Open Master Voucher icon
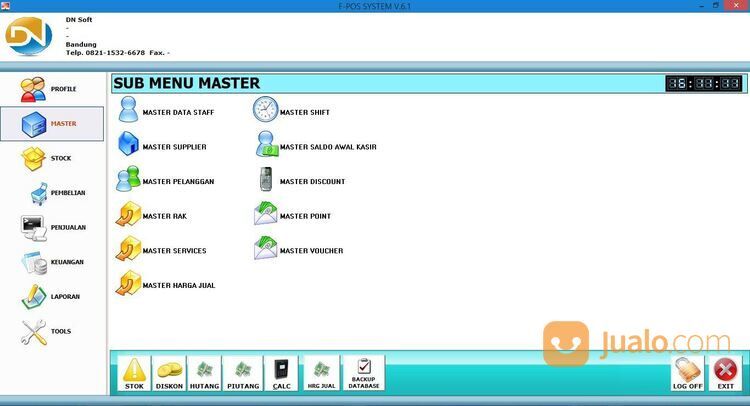Screen dimensions: 750x406 pyautogui.click(x=266, y=250)
